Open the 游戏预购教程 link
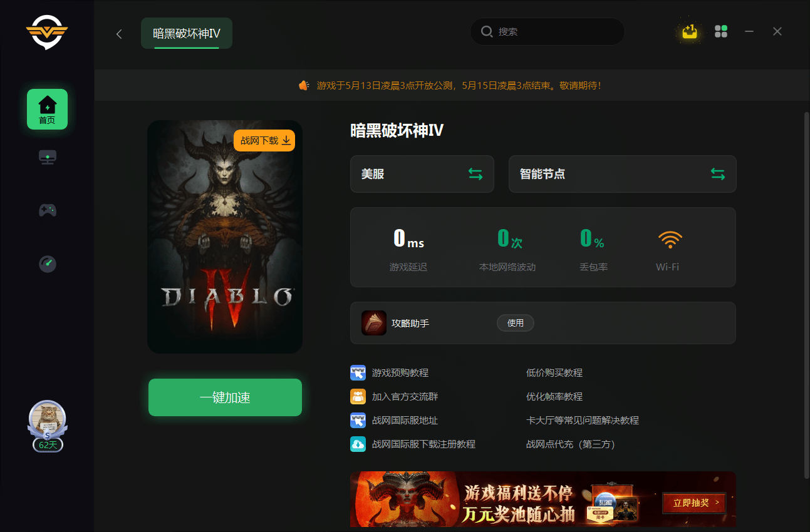810x532 pixels. tap(400, 372)
